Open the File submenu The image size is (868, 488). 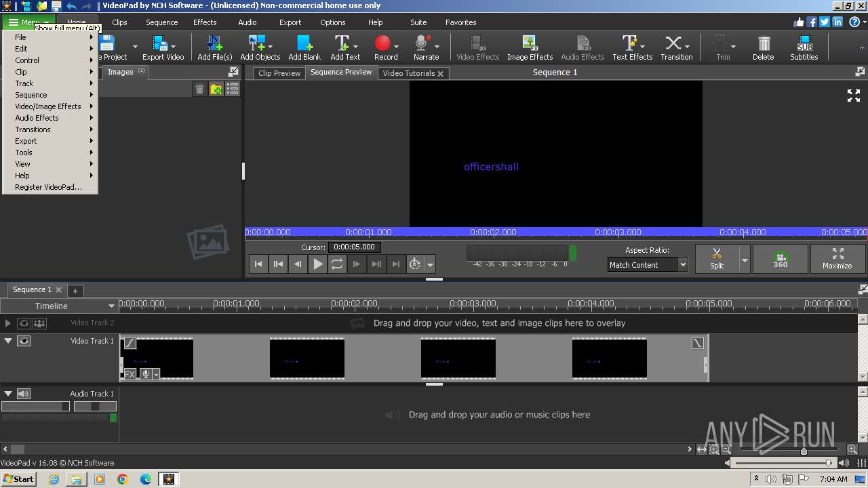[x=50, y=37]
